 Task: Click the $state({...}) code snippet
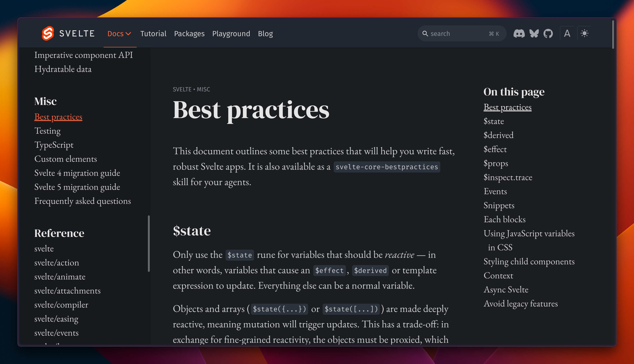tap(279, 309)
